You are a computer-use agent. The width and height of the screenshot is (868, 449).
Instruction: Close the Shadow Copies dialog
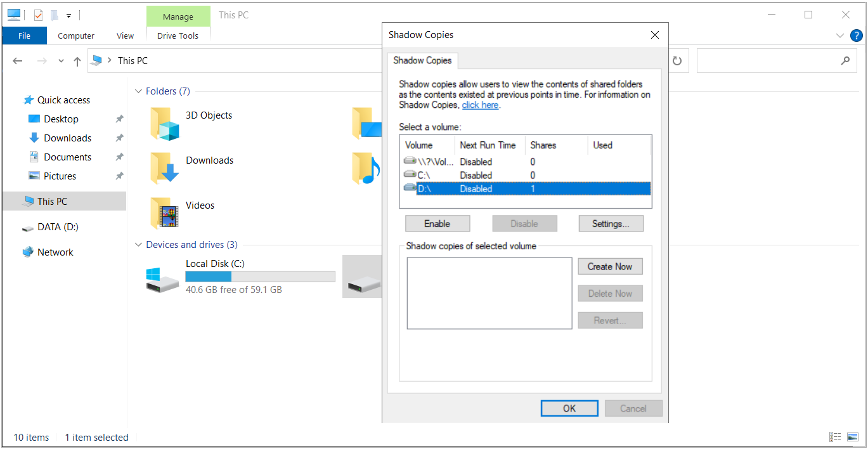[655, 35]
